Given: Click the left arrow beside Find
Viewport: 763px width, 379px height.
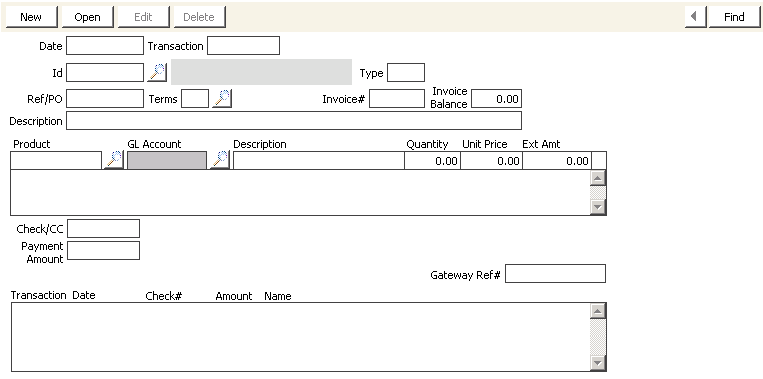Looking at the screenshot, I should (x=696, y=17).
